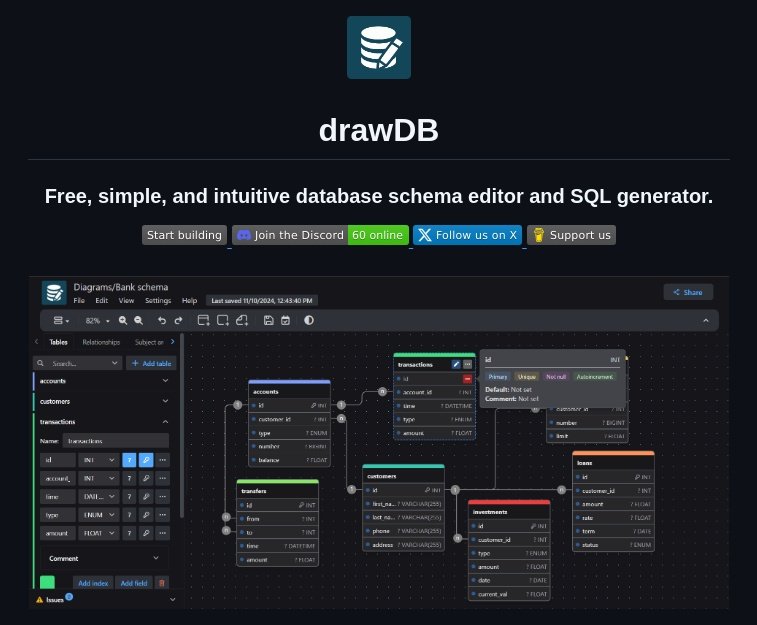Open the 82% zoom level dropdown
This screenshot has height=625, width=757.
[x=97, y=320]
